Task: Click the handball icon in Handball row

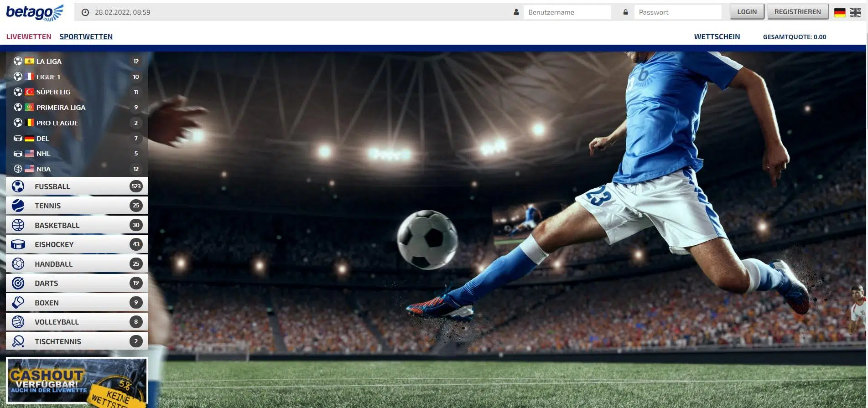Action: (x=18, y=264)
